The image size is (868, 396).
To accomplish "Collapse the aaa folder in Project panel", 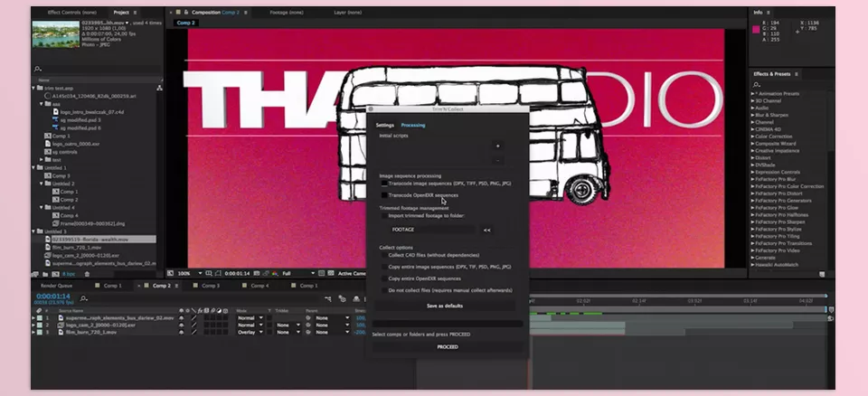I will click(x=42, y=104).
